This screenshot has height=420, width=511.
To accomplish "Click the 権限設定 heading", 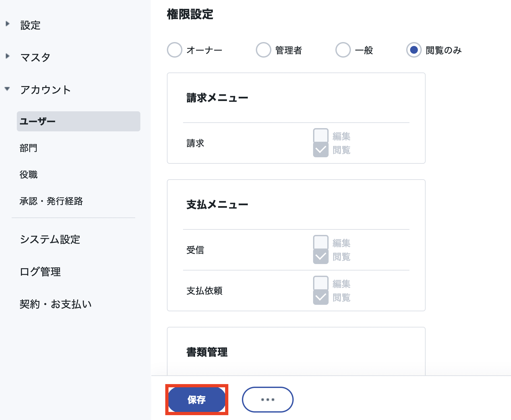I will pyautogui.click(x=190, y=14).
